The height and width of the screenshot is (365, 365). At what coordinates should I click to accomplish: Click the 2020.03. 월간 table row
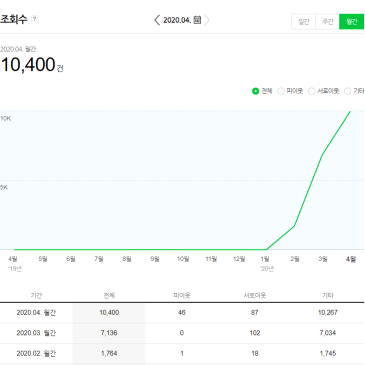pyautogui.click(x=182, y=333)
